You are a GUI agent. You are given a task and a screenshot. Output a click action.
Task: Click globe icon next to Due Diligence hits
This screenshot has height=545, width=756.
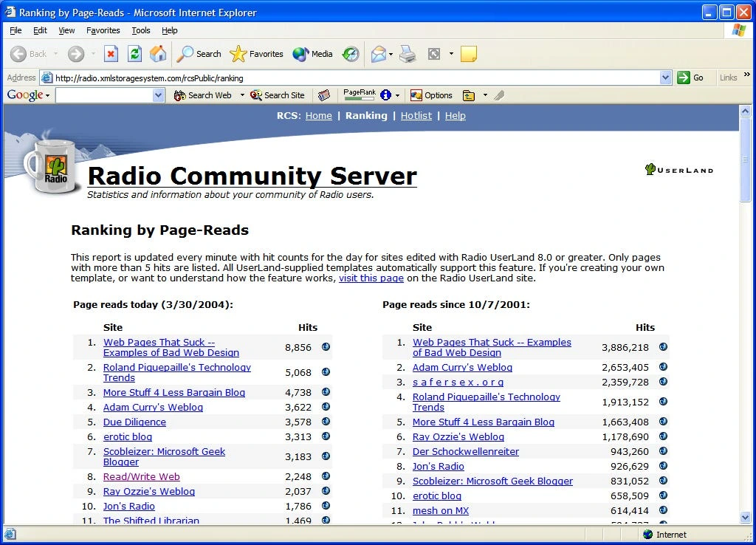[x=326, y=422]
